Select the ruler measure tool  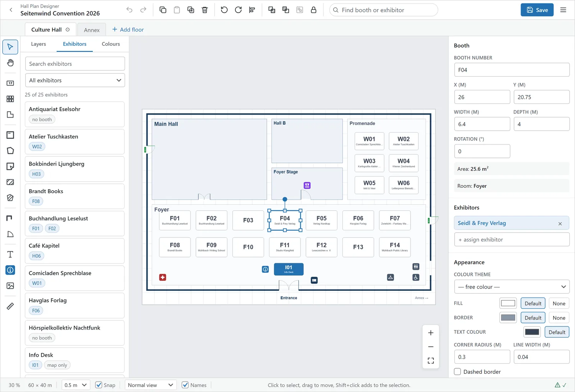click(x=10, y=306)
